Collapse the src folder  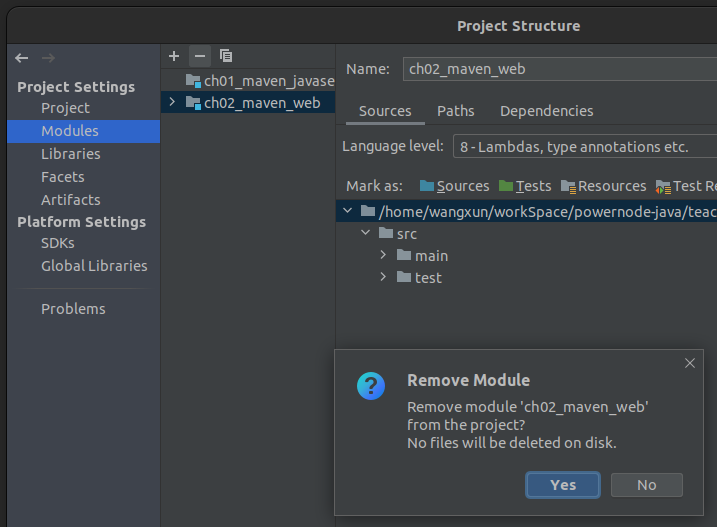(x=366, y=233)
